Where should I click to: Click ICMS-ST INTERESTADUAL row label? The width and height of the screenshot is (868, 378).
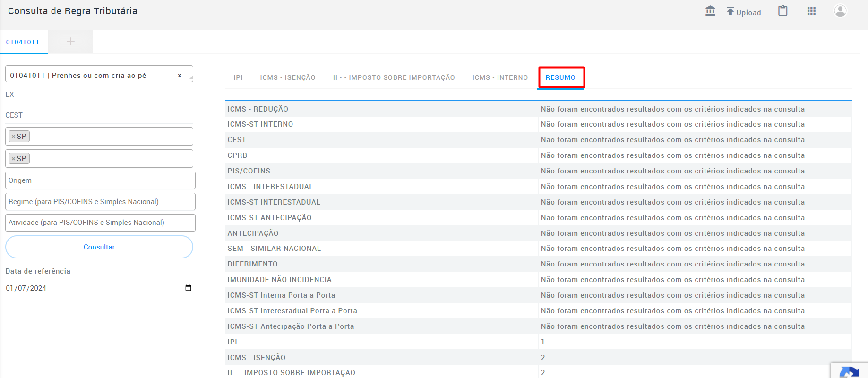[x=274, y=202]
